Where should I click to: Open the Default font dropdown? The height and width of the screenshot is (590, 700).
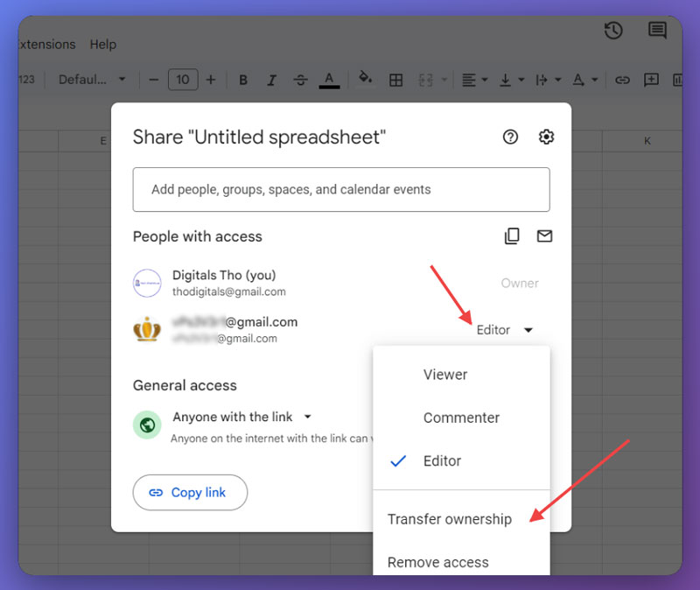[90, 79]
